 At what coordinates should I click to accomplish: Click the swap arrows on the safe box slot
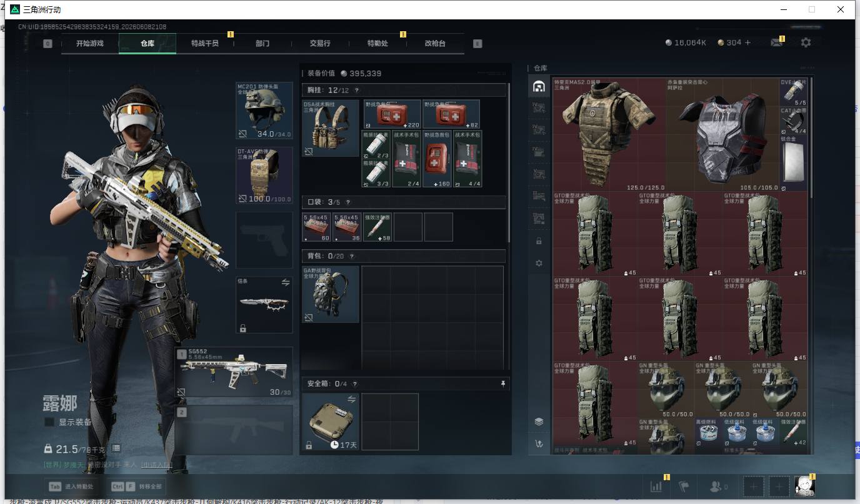coord(351,399)
